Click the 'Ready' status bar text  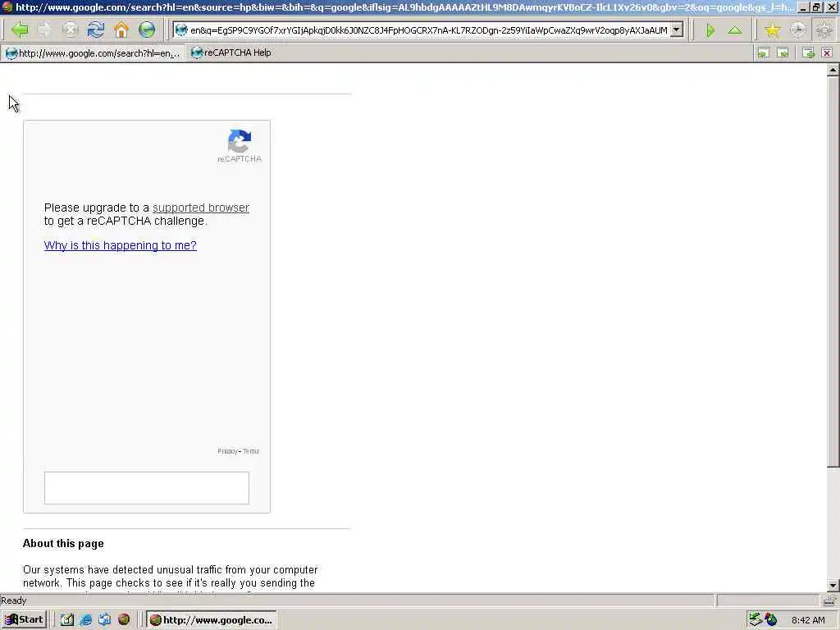(x=14, y=600)
